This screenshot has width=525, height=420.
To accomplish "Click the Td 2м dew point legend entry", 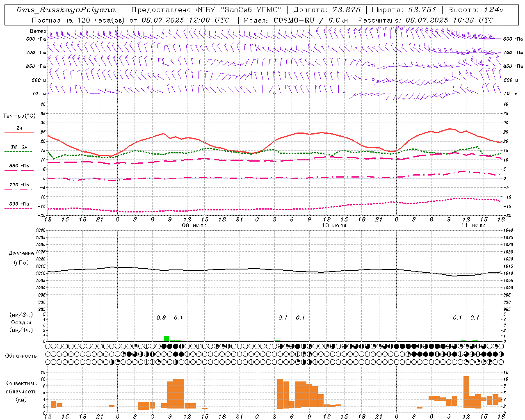I will pos(19,147).
